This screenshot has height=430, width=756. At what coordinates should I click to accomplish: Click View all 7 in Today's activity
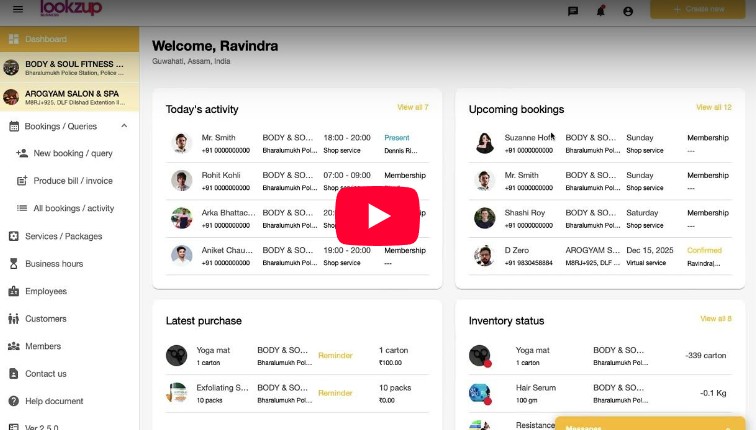coord(412,107)
